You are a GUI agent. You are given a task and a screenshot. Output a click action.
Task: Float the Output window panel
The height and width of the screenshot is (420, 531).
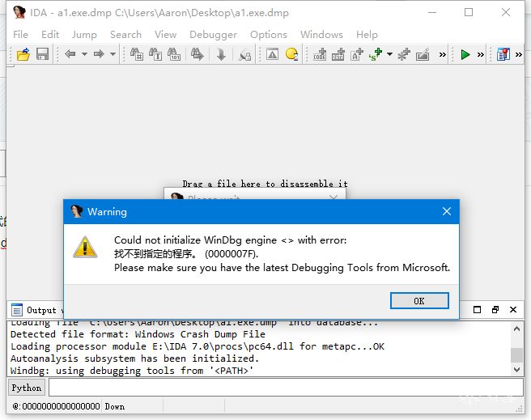[x=495, y=310]
